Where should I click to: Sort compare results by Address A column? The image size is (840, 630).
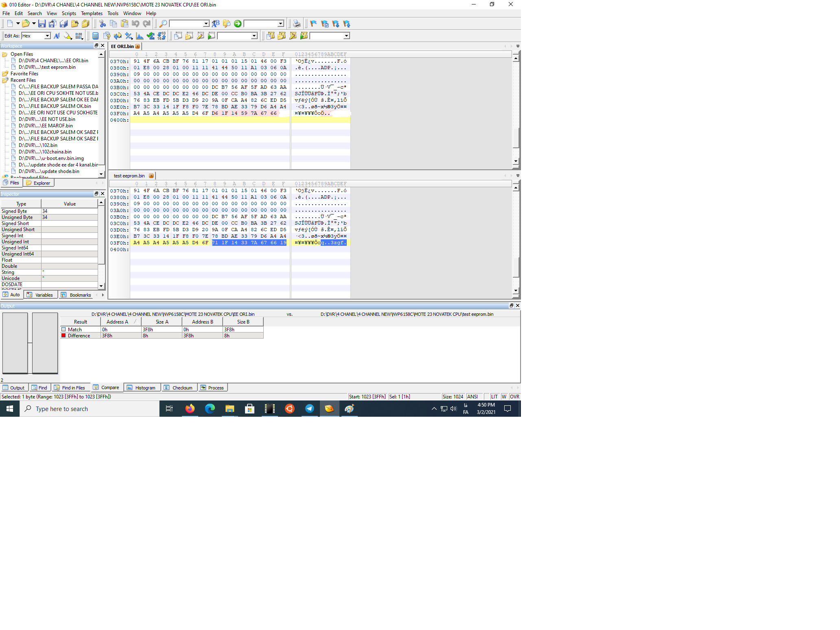pos(121,322)
